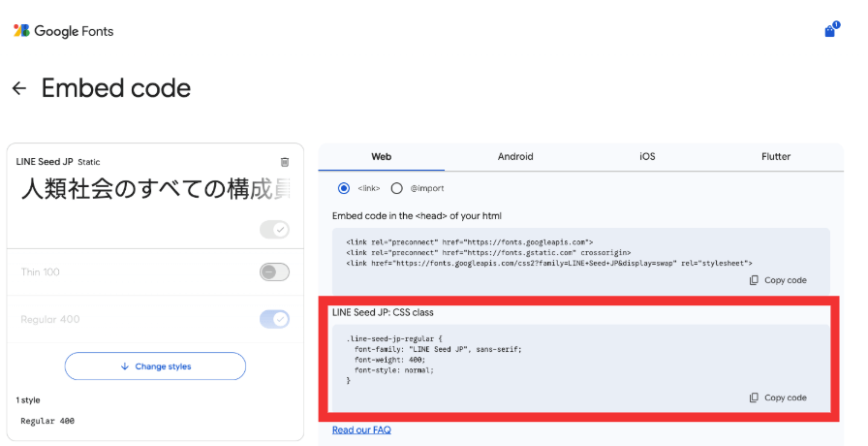The image size is (868, 446).
Task: Click the LINE Seed JP font name
Action: tap(45, 162)
